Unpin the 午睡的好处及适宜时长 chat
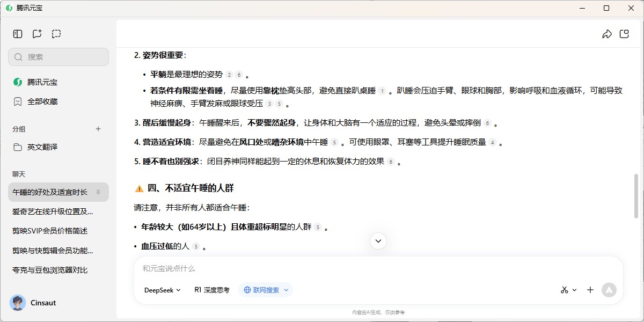 pyautogui.click(x=98, y=192)
